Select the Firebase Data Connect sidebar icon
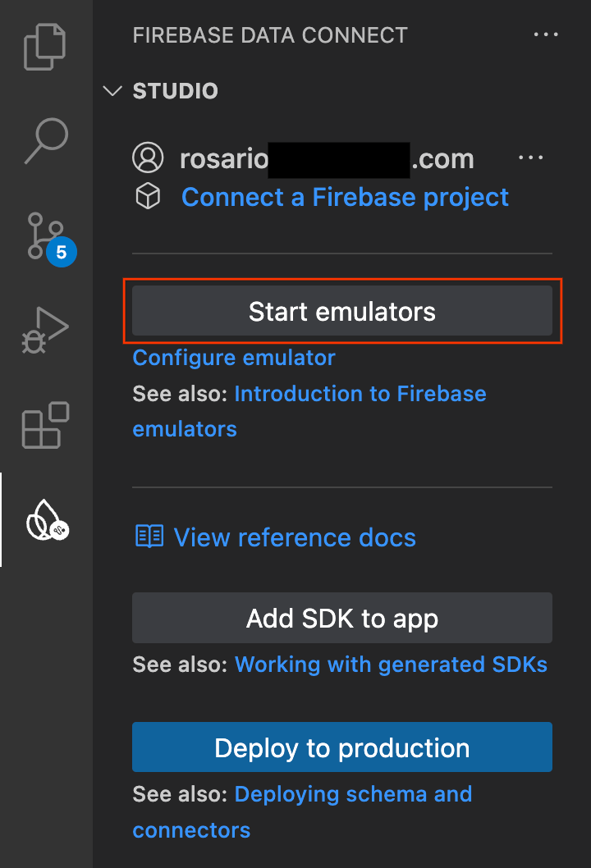The height and width of the screenshot is (868, 591). pyautogui.click(x=45, y=521)
